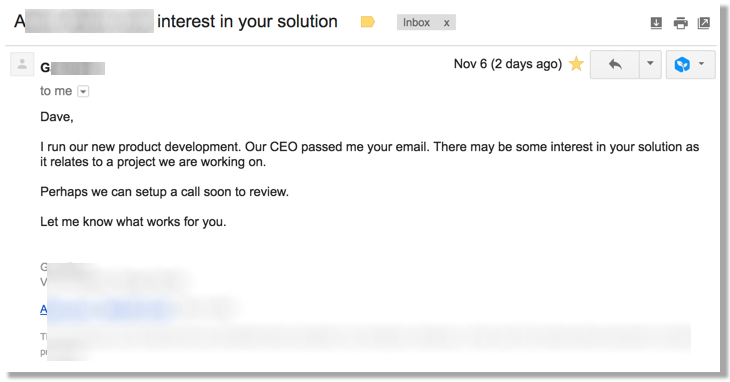
Task: Open the blurred blue signature link
Action: [107, 309]
